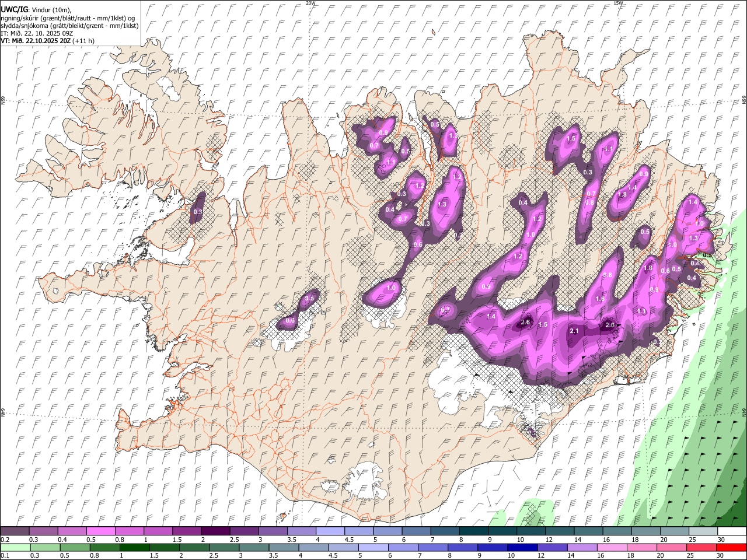Select the valid time "VT: Mið. 22.10.2025 20Z" line
Image resolution: width=747 pixels, height=560 pixels.
coord(47,41)
